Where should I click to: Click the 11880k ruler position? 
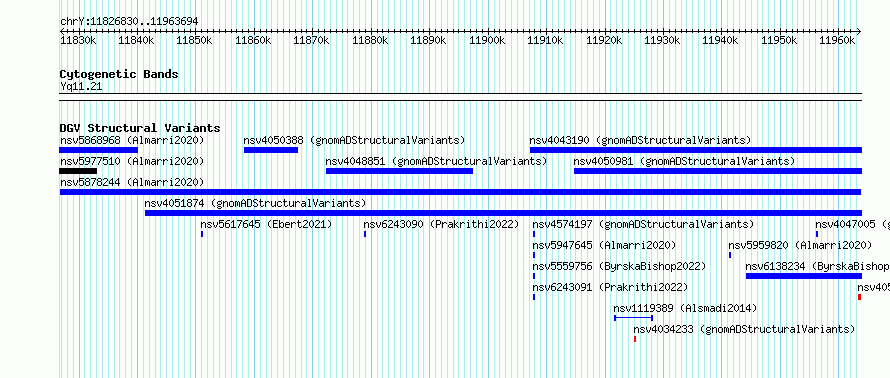(370, 40)
